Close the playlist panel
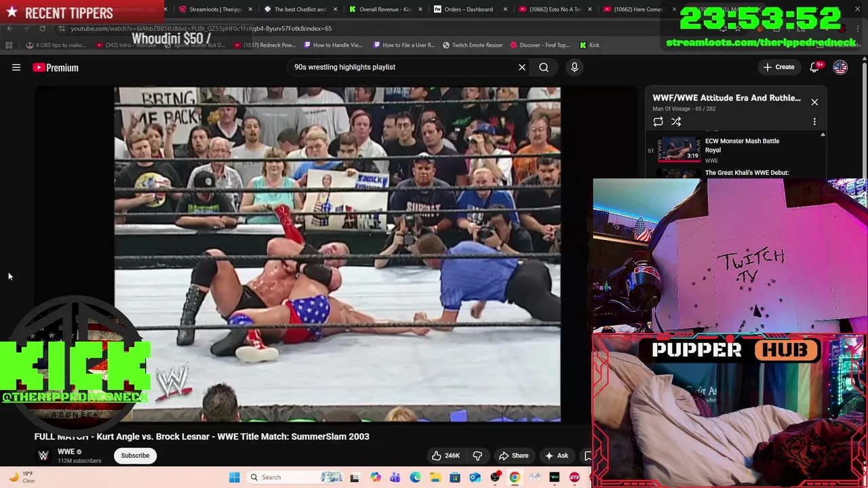 tap(814, 102)
